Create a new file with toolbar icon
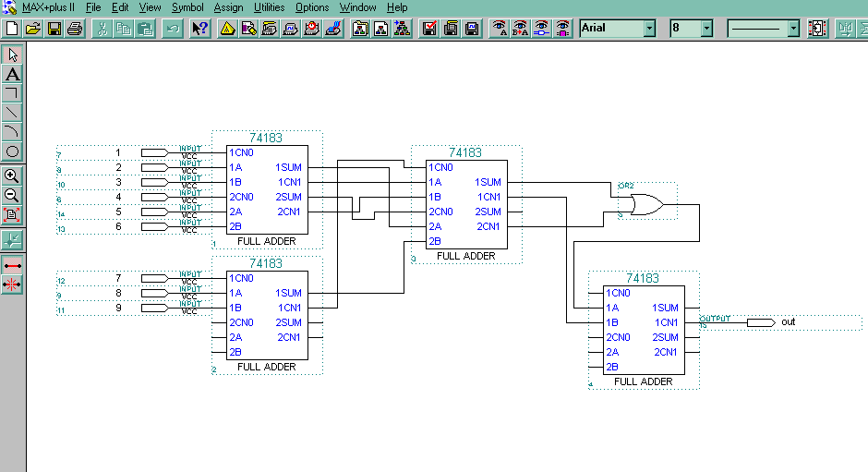Viewport: 868px width, 472px height. 12,29
